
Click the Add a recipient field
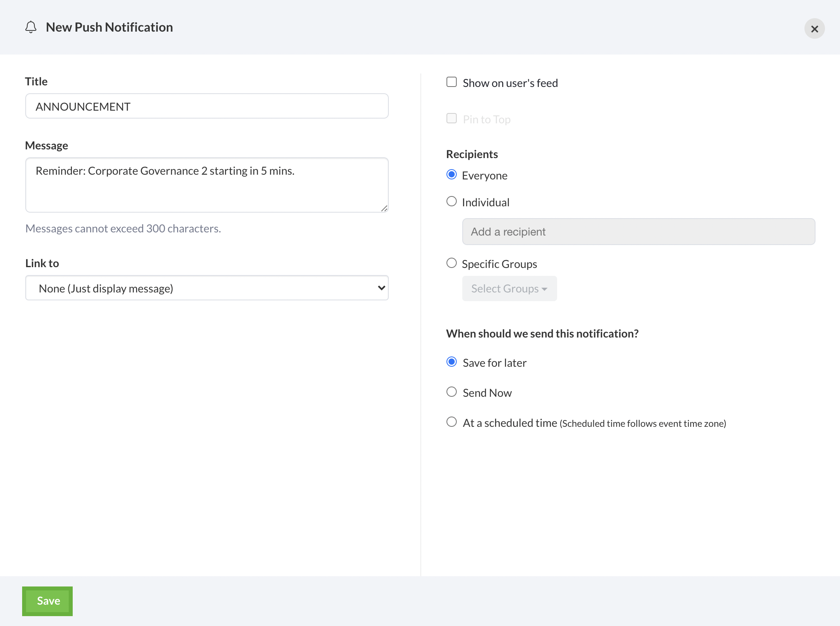click(x=638, y=232)
